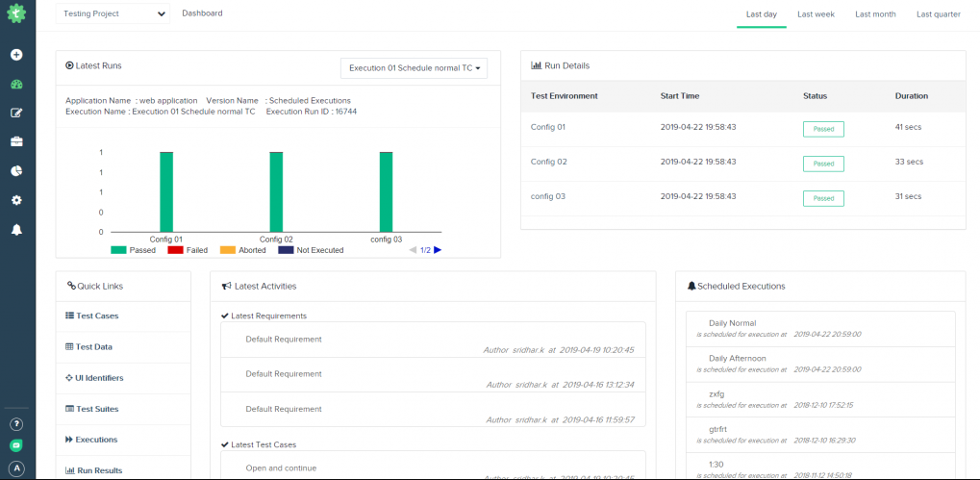
Task: Click the Test Environment column header
Action: pos(564,96)
